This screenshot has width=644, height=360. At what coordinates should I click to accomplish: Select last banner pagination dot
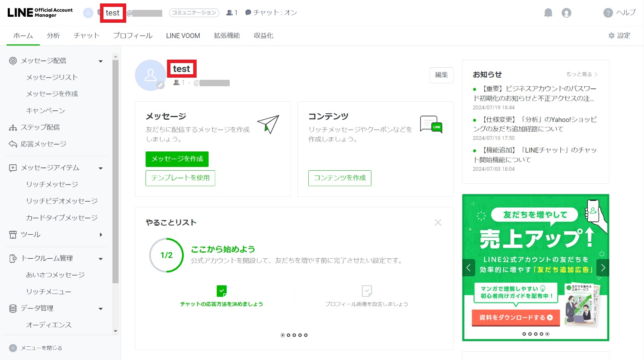coord(547,334)
